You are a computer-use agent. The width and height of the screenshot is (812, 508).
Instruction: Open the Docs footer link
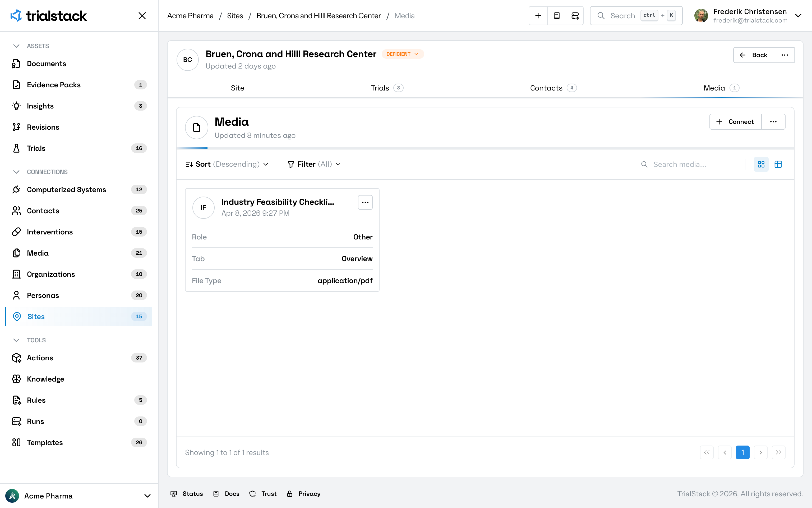point(226,493)
